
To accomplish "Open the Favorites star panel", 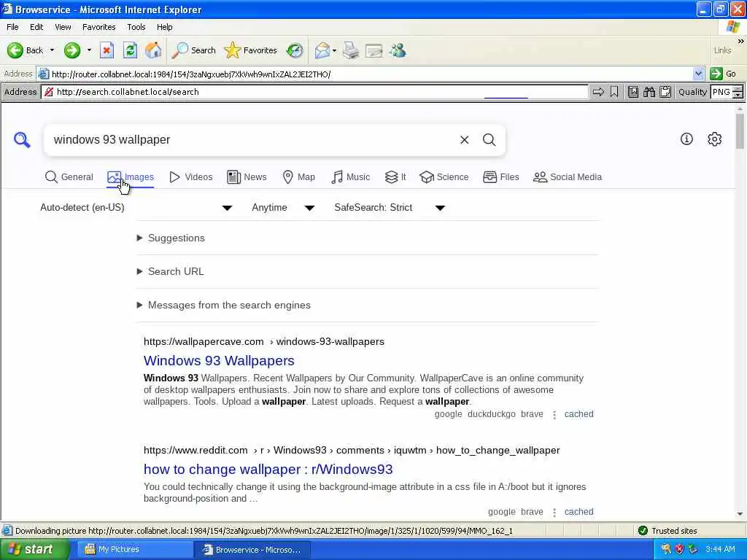I will point(251,50).
